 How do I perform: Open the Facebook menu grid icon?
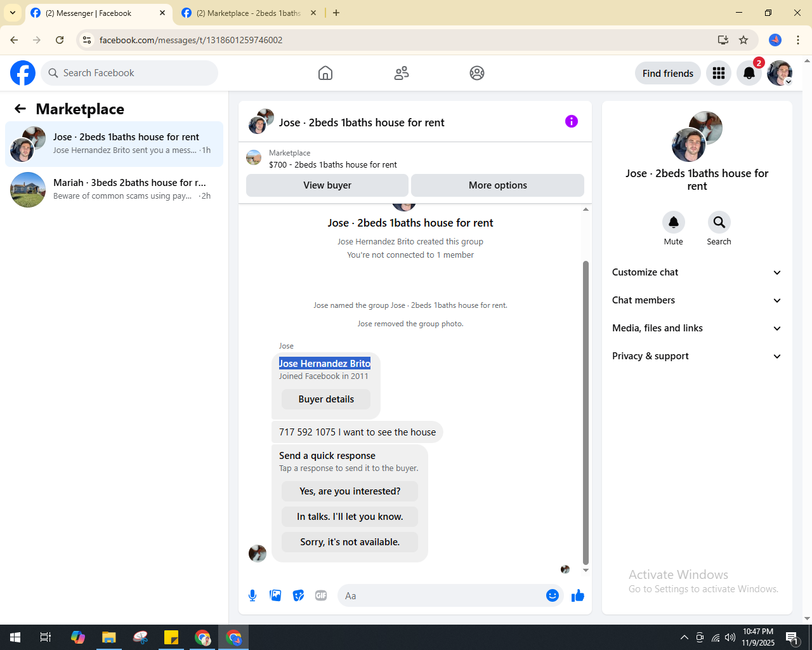pyautogui.click(x=719, y=73)
